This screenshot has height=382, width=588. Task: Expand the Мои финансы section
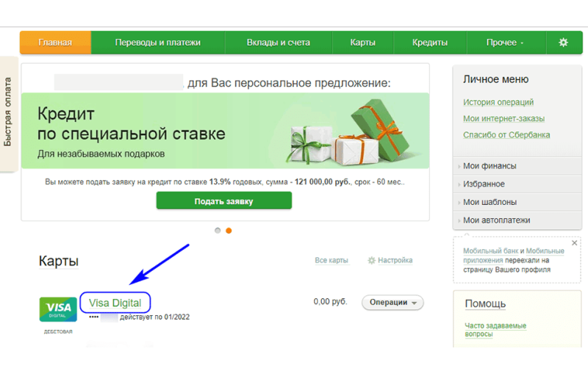(x=490, y=166)
